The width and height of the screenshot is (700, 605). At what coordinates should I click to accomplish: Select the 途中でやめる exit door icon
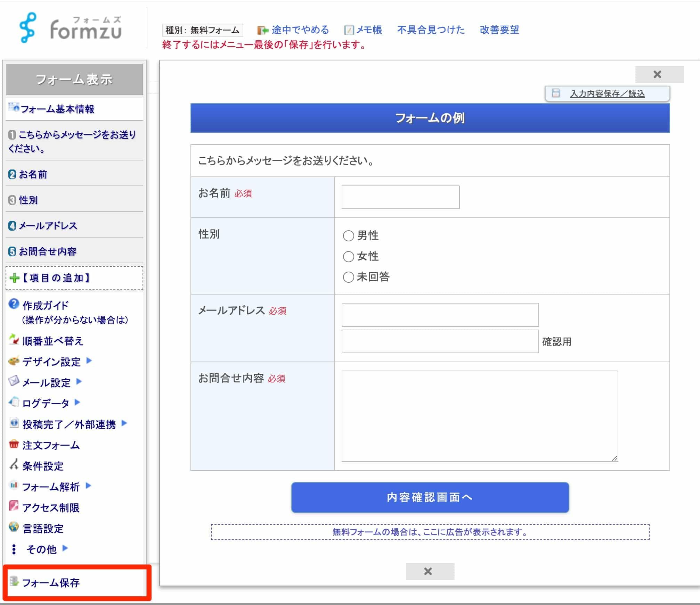click(x=262, y=30)
